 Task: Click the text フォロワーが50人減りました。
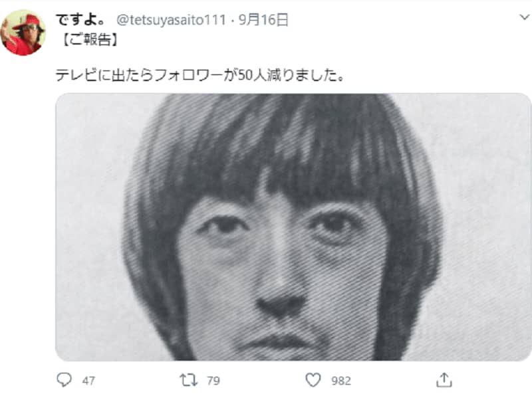pyautogui.click(x=249, y=75)
